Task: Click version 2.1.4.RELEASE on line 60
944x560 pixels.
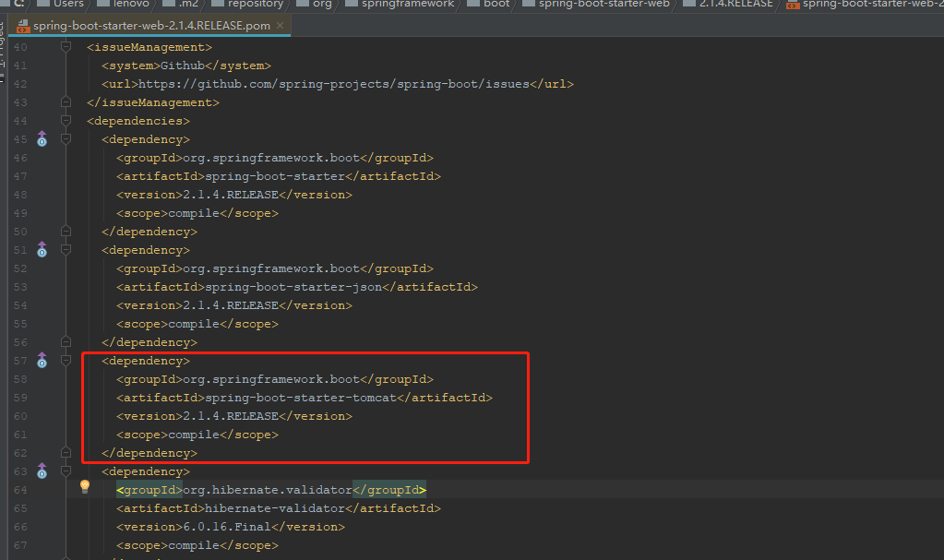Action: tap(231, 416)
